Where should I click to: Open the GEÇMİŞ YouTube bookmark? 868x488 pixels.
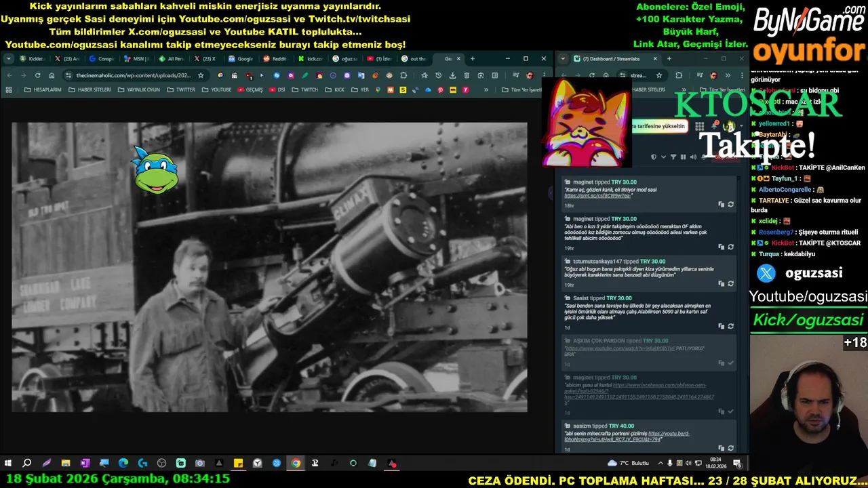pos(250,89)
